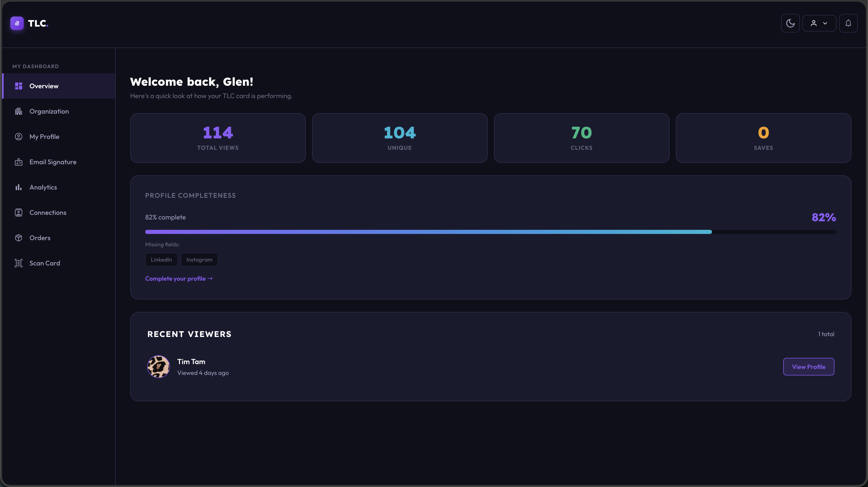Click the TLC logo icon
Viewport: 868px width, 487px height.
coord(17,23)
